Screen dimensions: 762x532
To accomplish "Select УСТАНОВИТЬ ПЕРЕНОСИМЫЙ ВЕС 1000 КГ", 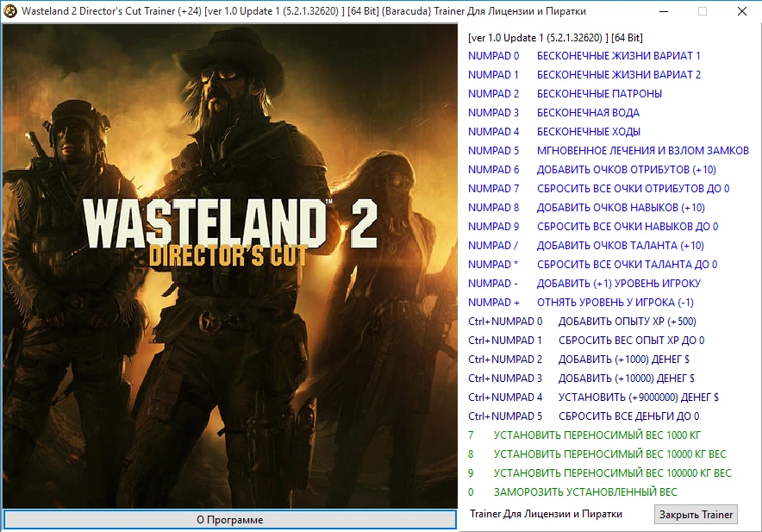I will 603,435.
